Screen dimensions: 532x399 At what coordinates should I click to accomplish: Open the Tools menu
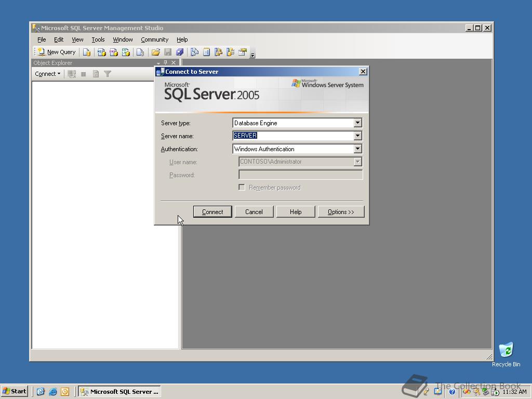click(x=98, y=39)
